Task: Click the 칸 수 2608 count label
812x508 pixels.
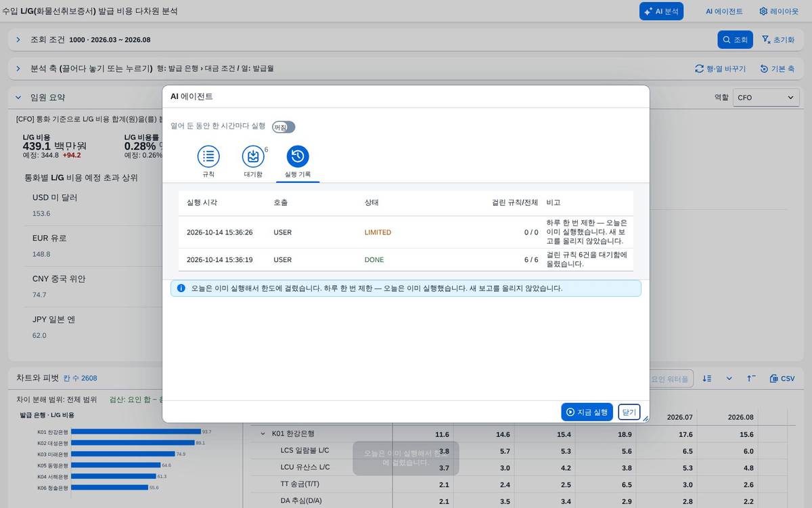Action: coord(80,378)
